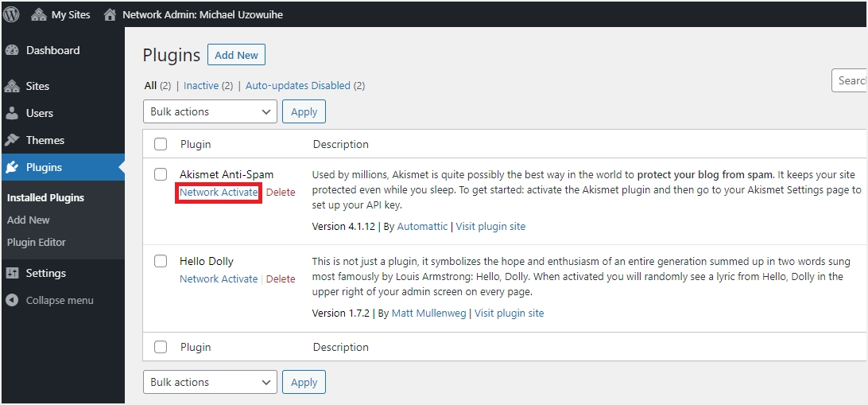Check the Hello Dolly checkbox
Screen dimensions: 868x405
click(x=161, y=261)
